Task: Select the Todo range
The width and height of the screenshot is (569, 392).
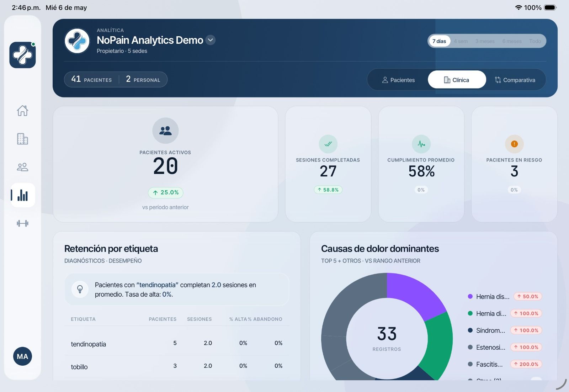Action: click(x=535, y=41)
